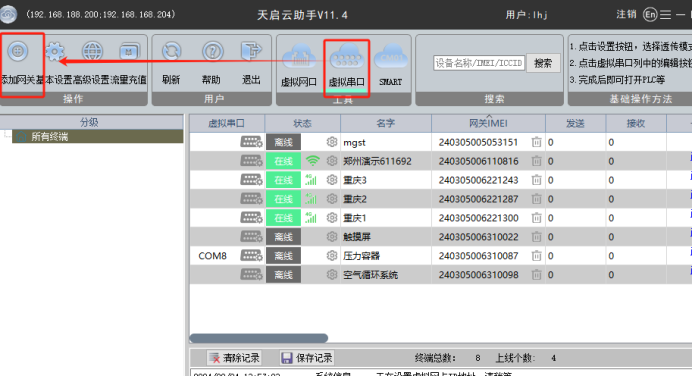Screen dimensions: 693x376
Task: Sort by 接收 column header
Action: pos(636,123)
